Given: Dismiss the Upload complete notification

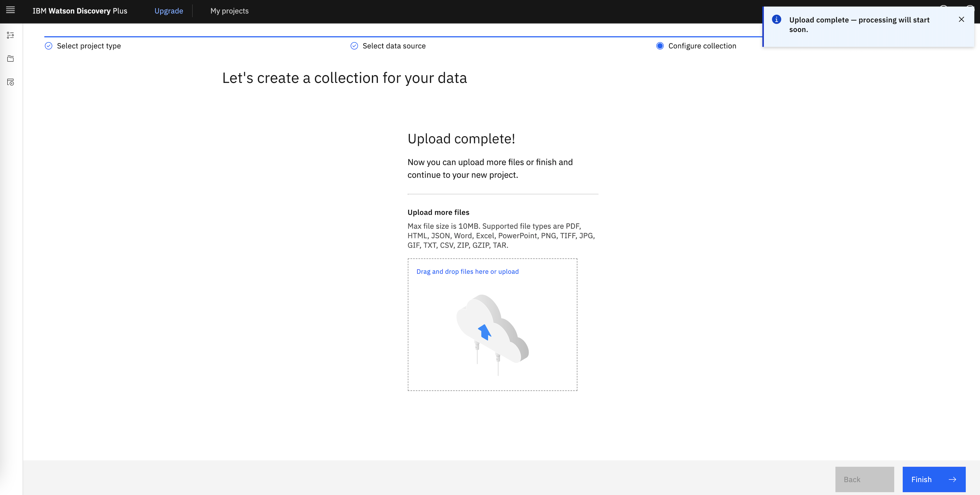Looking at the screenshot, I should [x=961, y=20].
